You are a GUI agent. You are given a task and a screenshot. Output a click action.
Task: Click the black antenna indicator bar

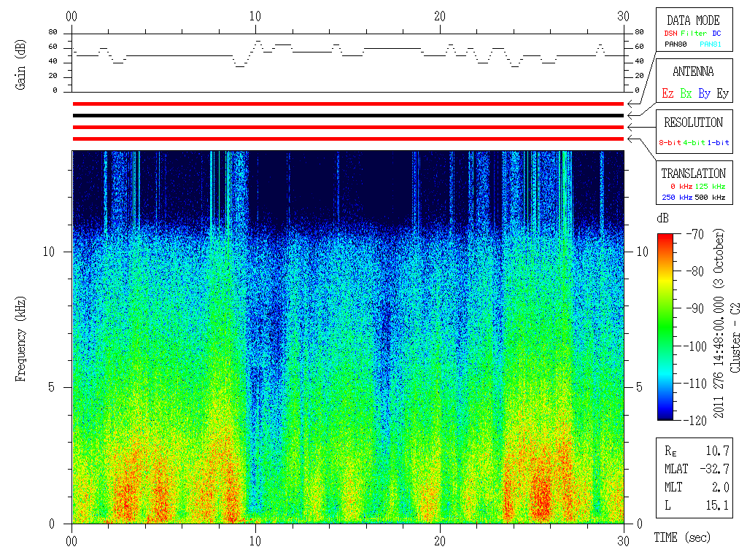(x=348, y=115)
